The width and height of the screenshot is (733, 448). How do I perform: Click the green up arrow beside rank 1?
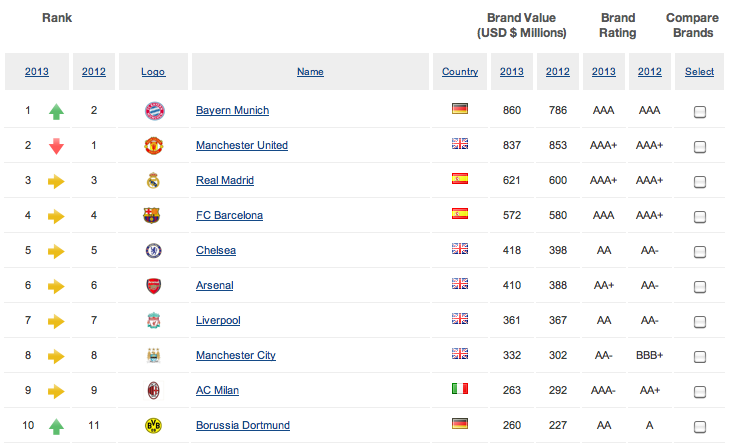tap(56, 110)
